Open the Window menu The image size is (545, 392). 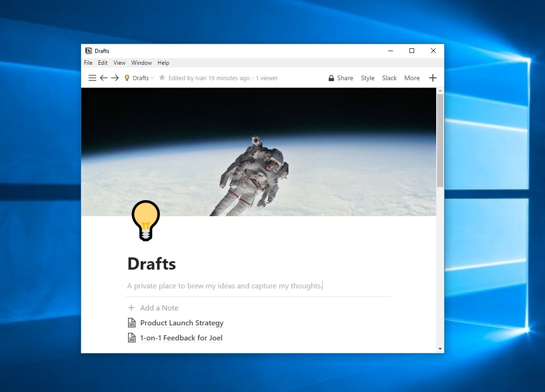coord(142,63)
